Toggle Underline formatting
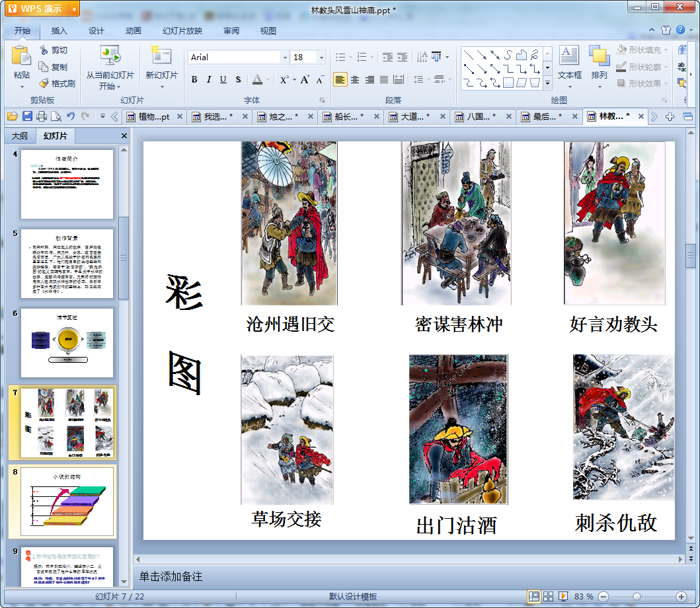Viewport: 700px width, 608px height. (223, 80)
